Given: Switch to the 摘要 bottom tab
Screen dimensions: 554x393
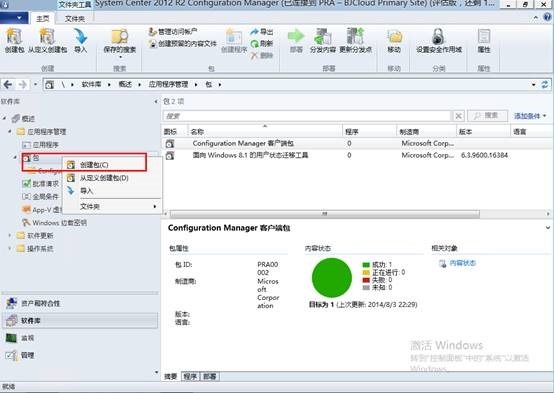Looking at the screenshot, I should (x=171, y=377).
